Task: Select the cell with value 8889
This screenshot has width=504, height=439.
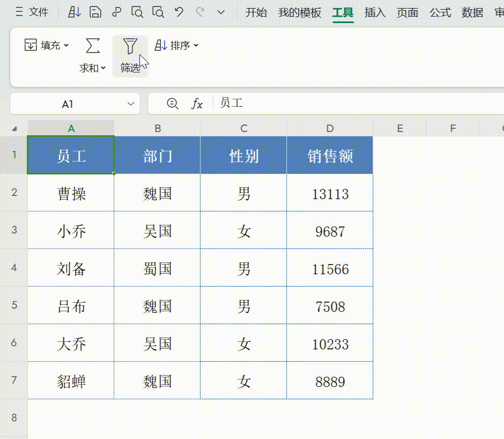Action: click(x=330, y=381)
